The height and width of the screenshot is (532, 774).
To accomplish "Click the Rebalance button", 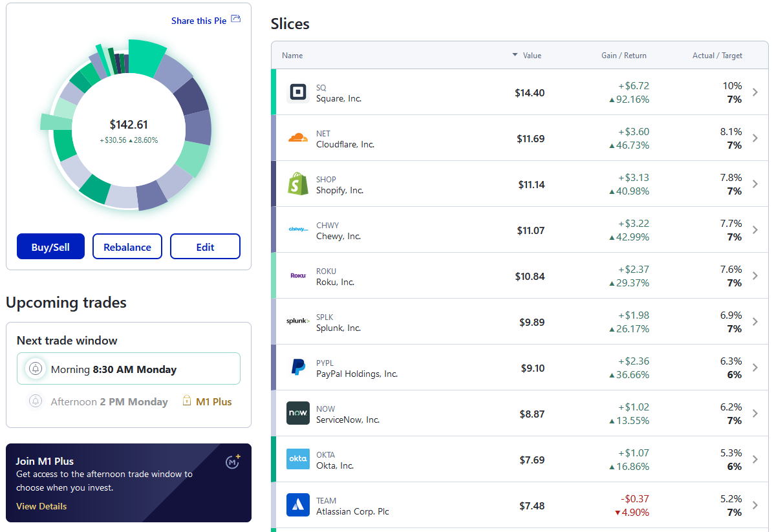I will click(x=127, y=246).
